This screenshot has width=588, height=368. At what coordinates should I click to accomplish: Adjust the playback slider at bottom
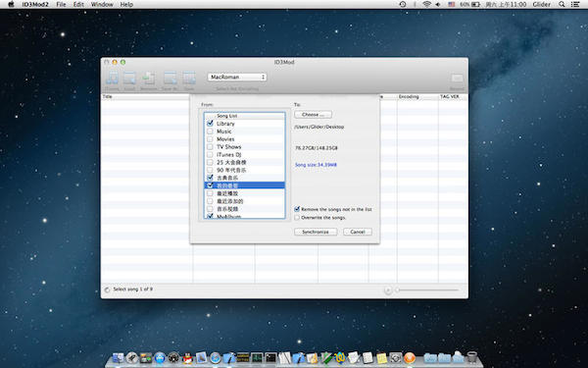(427, 289)
